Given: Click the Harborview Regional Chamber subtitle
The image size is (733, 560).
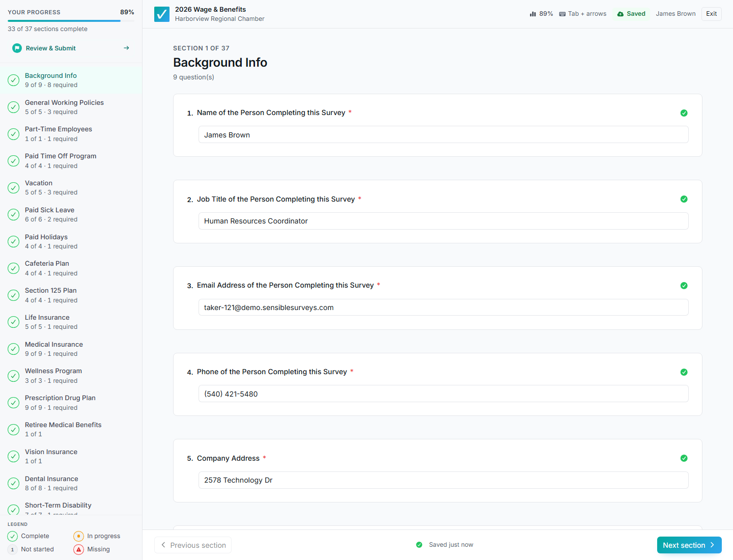Looking at the screenshot, I should (219, 19).
